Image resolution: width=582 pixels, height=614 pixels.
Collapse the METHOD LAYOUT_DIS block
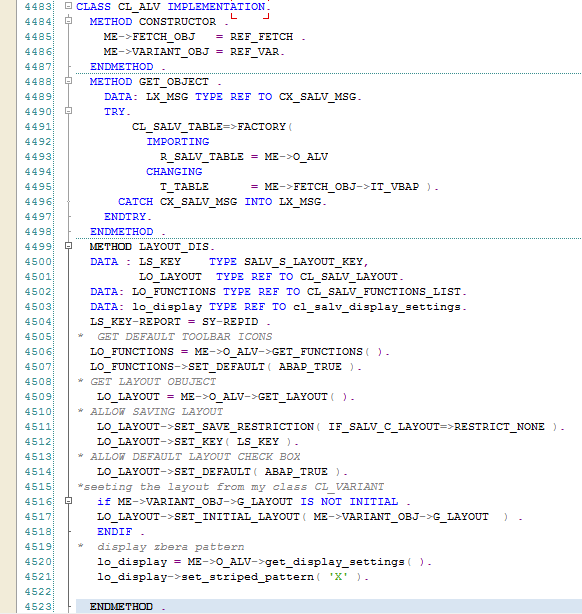69,246
